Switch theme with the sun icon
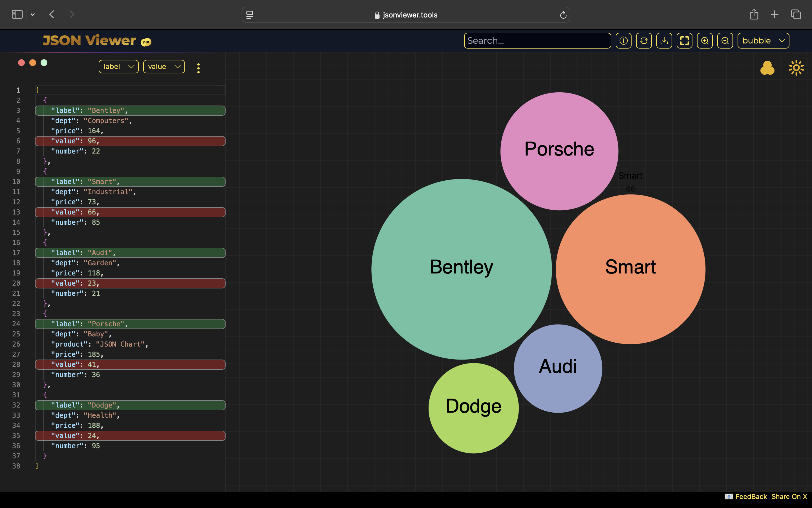 796,68
